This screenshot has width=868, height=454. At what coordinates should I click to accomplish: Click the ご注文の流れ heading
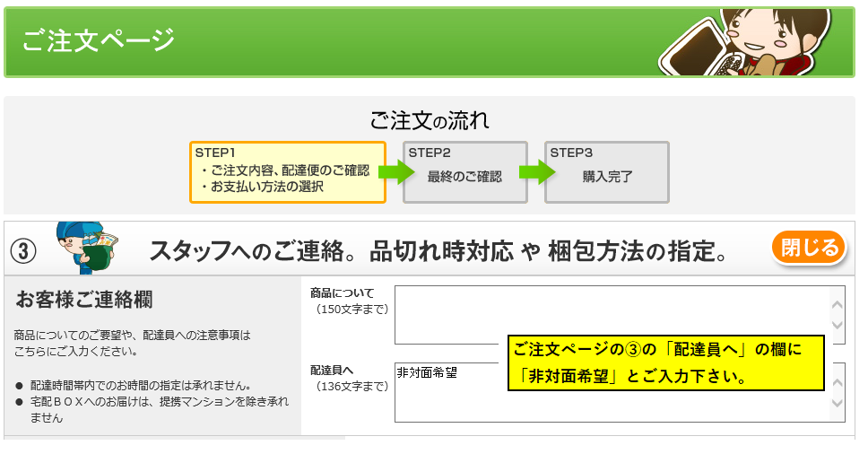[430, 120]
